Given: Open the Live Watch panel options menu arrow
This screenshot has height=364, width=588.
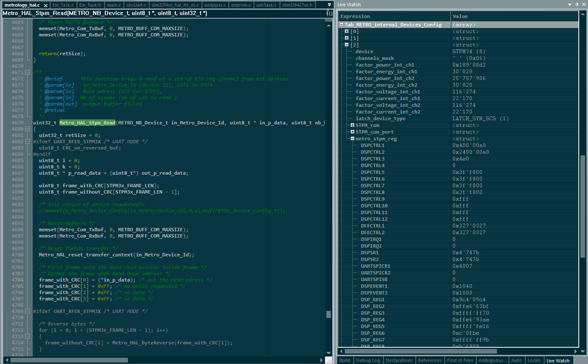Looking at the screenshot, I should [x=569, y=5].
